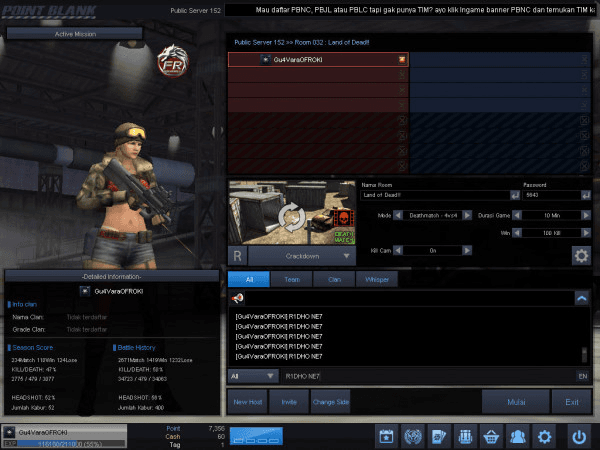This screenshot has height=450, width=600.
Task: Select the Whisper chat tab
Action: [377, 279]
